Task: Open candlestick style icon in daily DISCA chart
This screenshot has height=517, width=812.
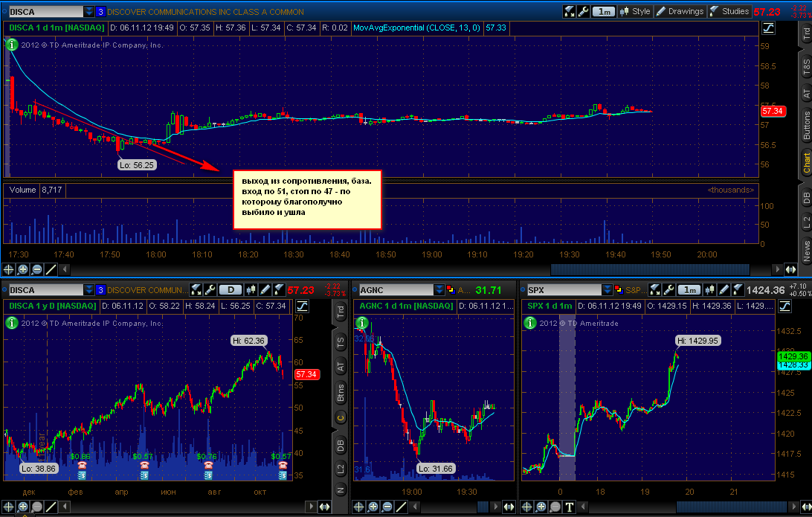Action: tap(251, 290)
